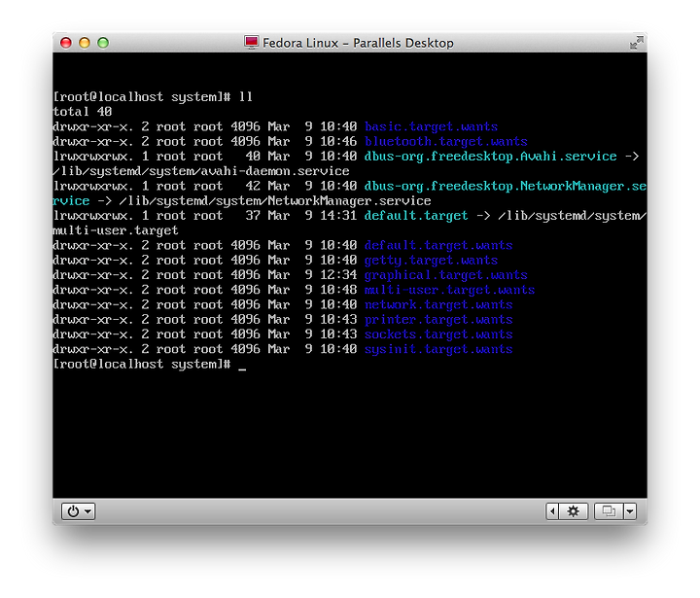The image size is (700, 598).
Task: Click the window title 'Fedora Linux – Parallels Desktop'
Action: [358, 43]
